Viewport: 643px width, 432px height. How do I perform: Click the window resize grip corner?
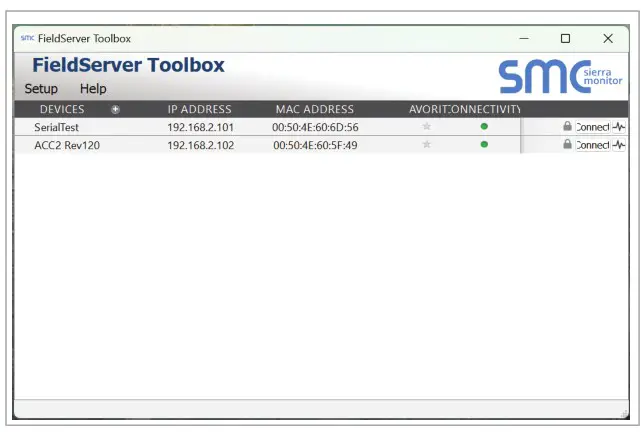[625, 414]
